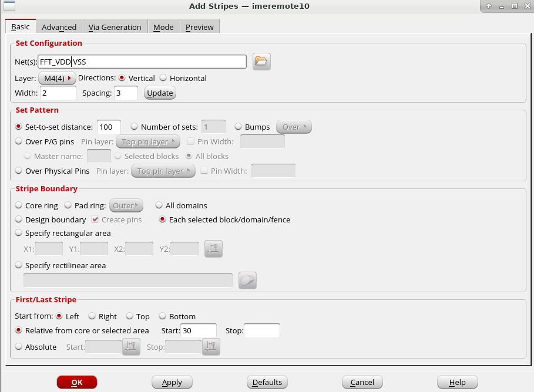
Task: Click the Absolute Stop location picker icon
Action: point(211,347)
